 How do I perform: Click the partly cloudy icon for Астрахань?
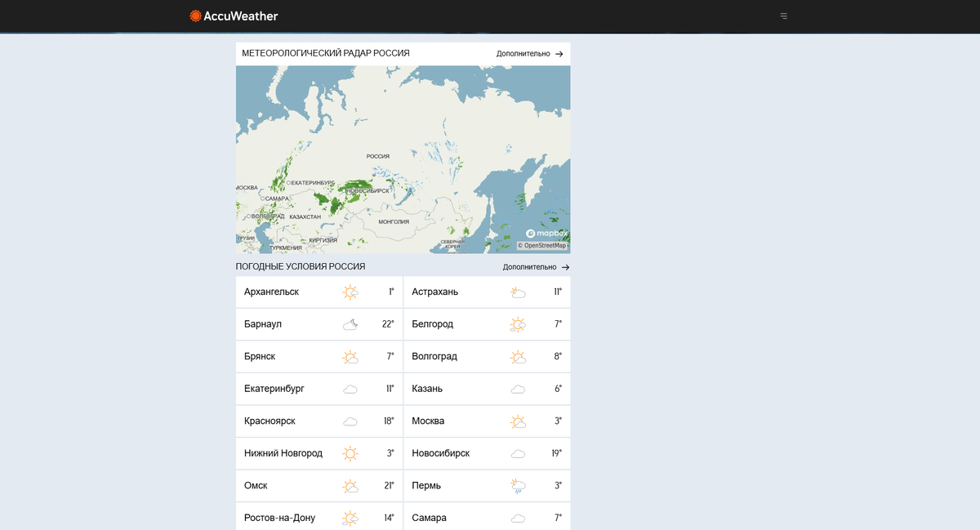(x=518, y=292)
